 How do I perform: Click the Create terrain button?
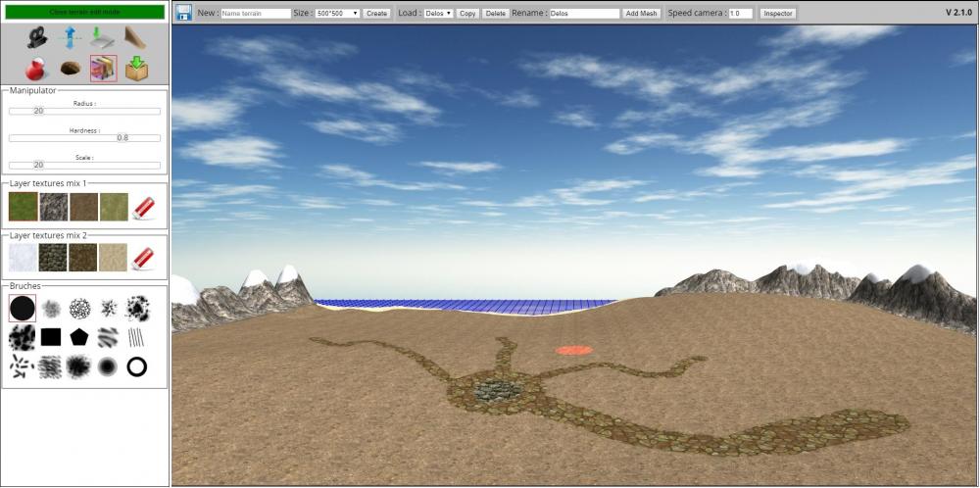pyautogui.click(x=377, y=14)
